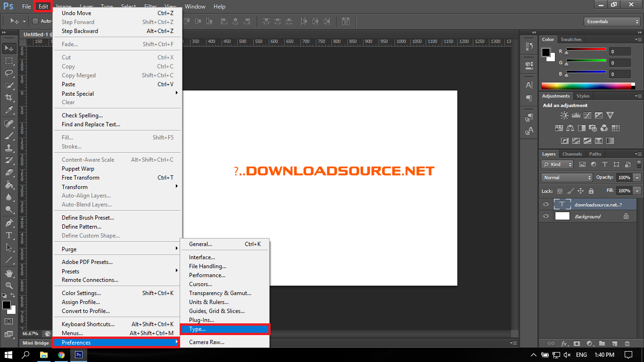
Task: Add Curves adjustment icon
Action: point(587,115)
